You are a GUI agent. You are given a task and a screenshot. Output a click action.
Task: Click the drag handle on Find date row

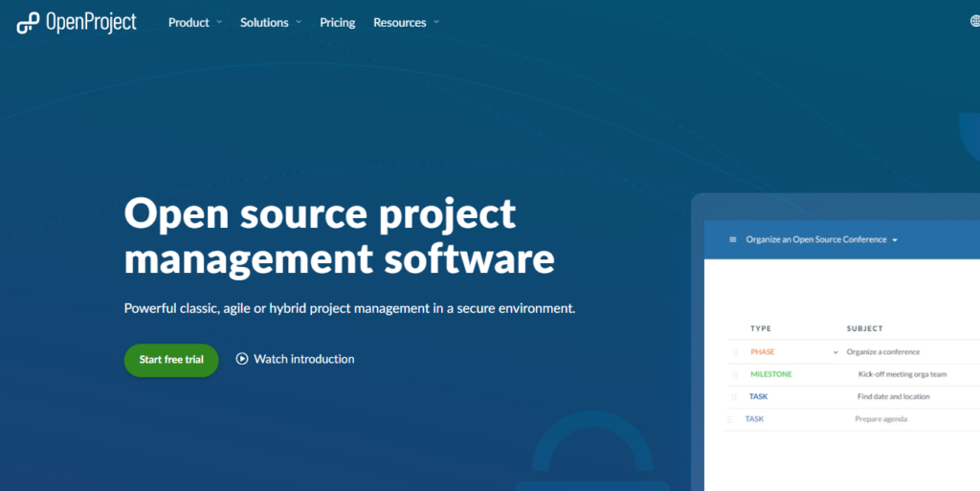(734, 397)
